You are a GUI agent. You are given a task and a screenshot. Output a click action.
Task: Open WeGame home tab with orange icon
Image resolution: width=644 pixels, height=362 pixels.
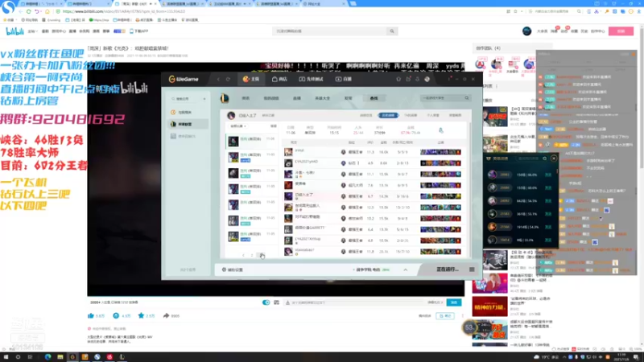251,79
